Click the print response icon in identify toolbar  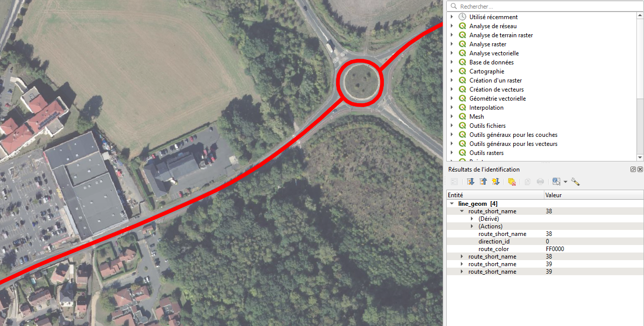tap(540, 182)
